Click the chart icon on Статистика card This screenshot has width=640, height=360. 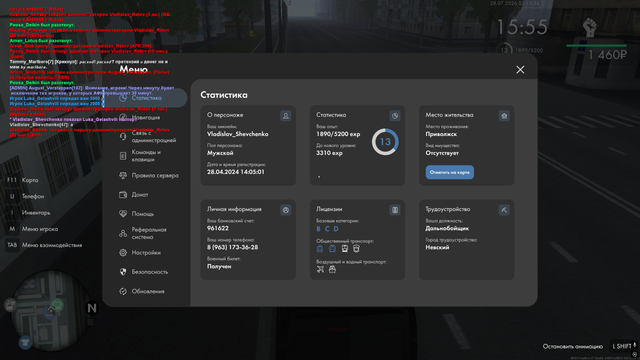[395, 116]
